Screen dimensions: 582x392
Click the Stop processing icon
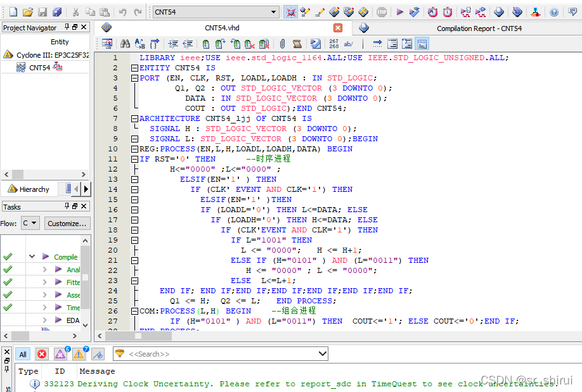[381, 11]
